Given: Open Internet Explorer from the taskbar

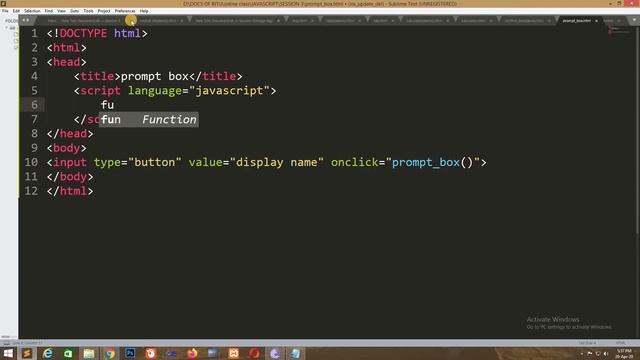Looking at the screenshot, I should 48,353.
